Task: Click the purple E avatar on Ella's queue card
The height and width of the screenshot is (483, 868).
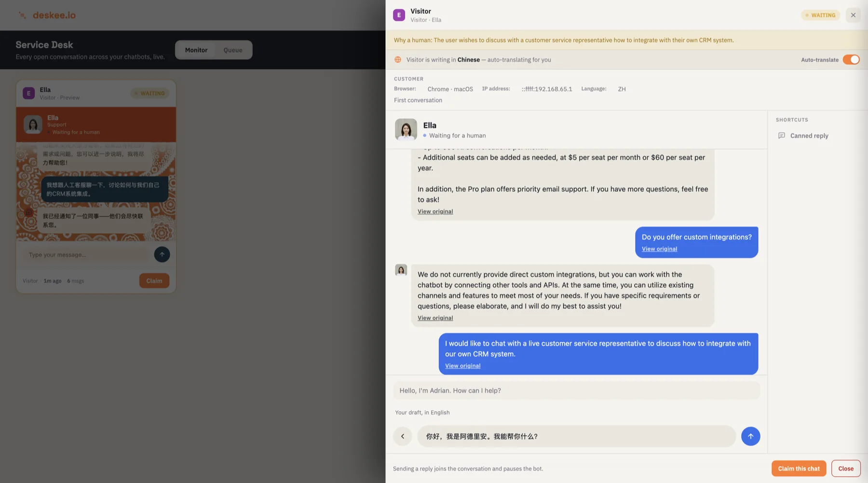Action: (28, 94)
